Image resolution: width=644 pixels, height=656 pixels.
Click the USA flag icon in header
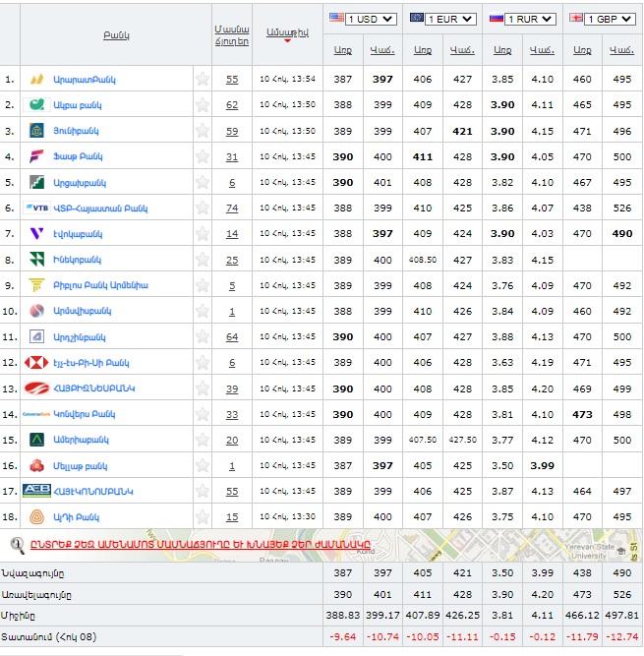(x=336, y=18)
